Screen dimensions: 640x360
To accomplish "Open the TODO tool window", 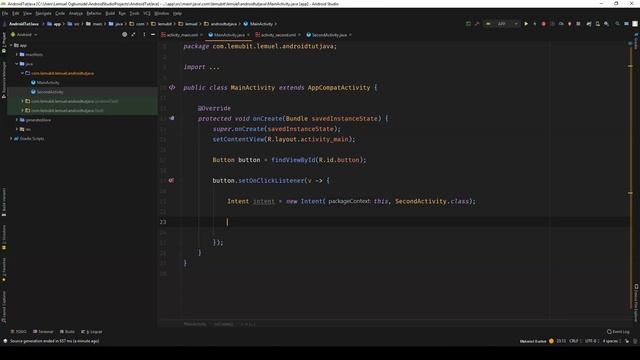I will pyautogui.click(x=19, y=331).
